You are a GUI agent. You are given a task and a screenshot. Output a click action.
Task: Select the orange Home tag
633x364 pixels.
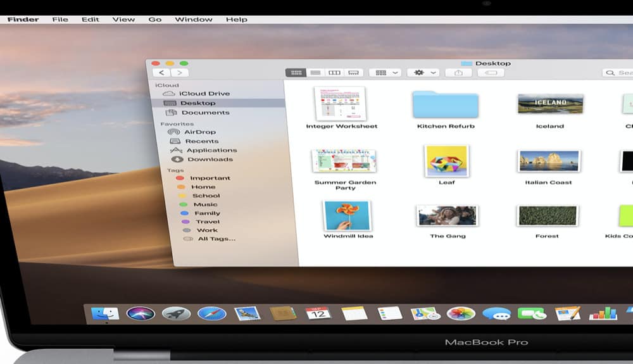(197, 187)
